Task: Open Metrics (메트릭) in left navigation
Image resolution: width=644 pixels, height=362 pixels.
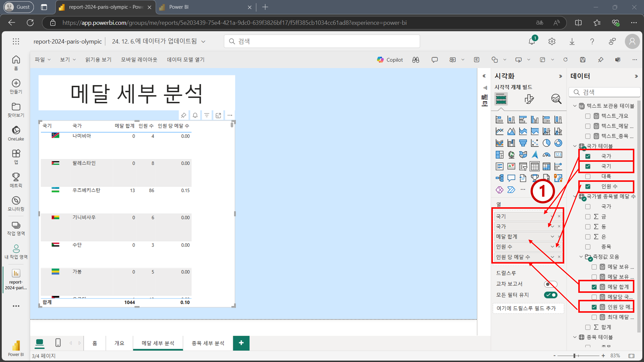Action: click(x=16, y=180)
